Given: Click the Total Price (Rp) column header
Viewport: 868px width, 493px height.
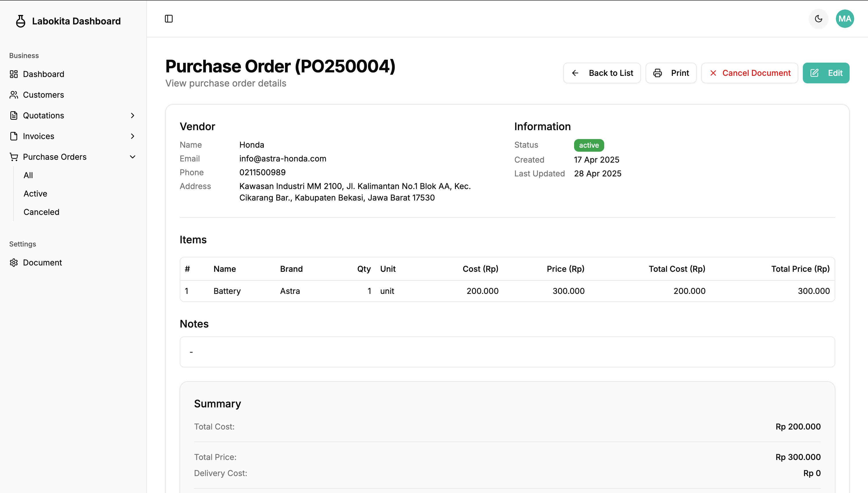Looking at the screenshot, I should coord(800,269).
